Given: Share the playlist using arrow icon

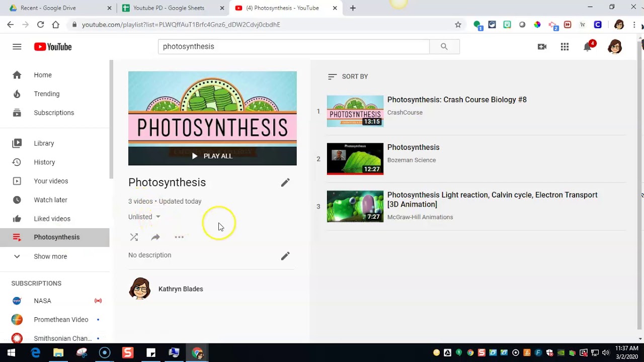Looking at the screenshot, I should point(155,237).
